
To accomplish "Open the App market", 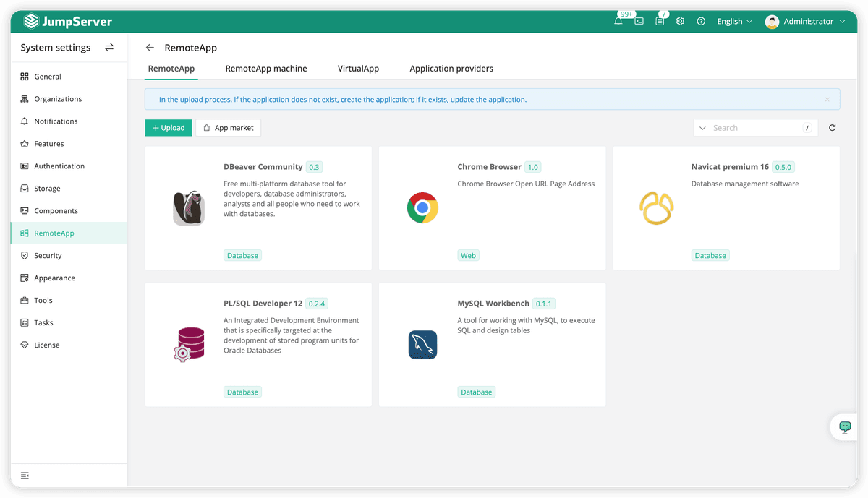I will [228, 127].
